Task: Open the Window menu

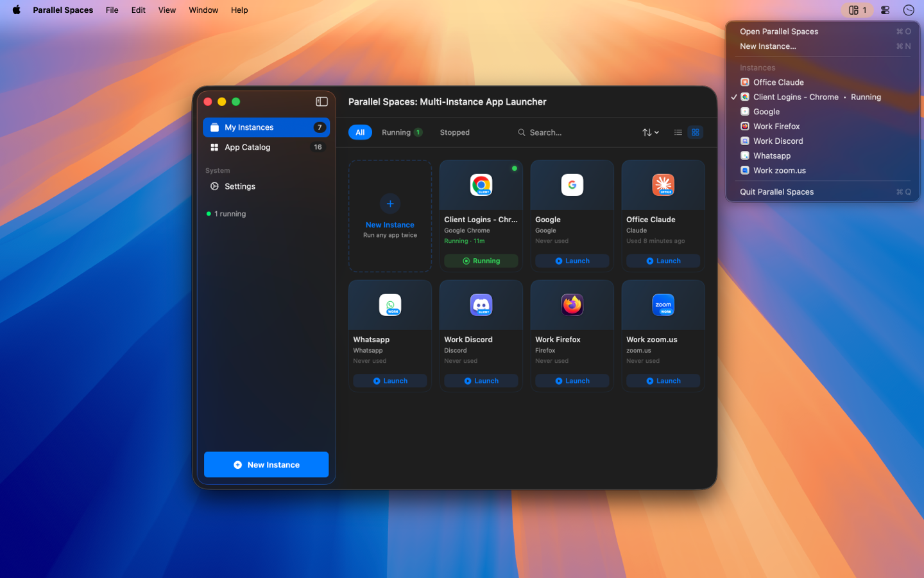Action: click(203, 10)
